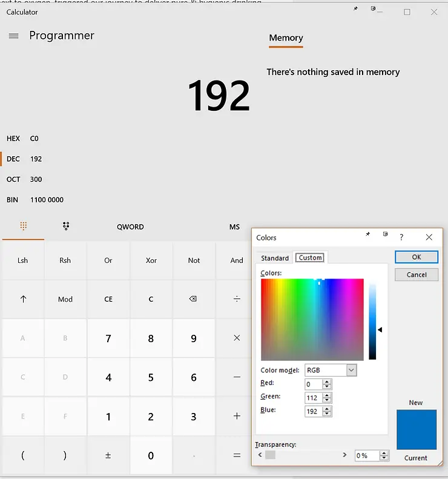Click the backspace key in Calculator

pos(193,299)
